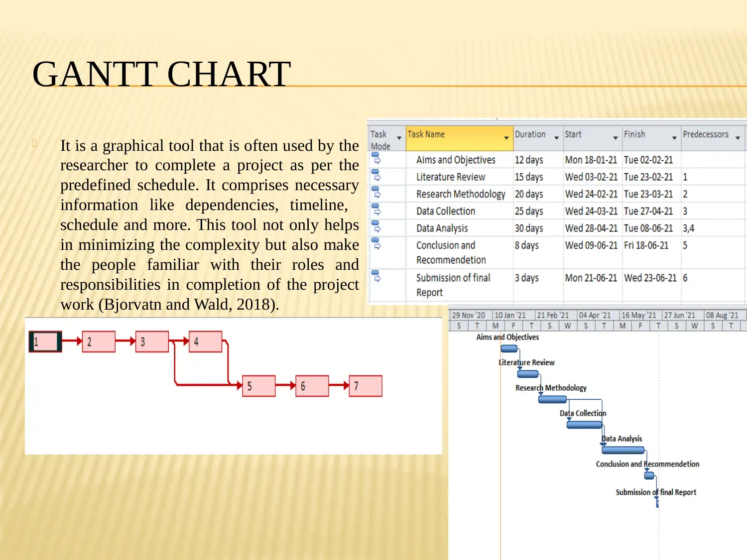Click task mode icon for Literature Review row
This screenshot has height=560, width=747.
376,175
